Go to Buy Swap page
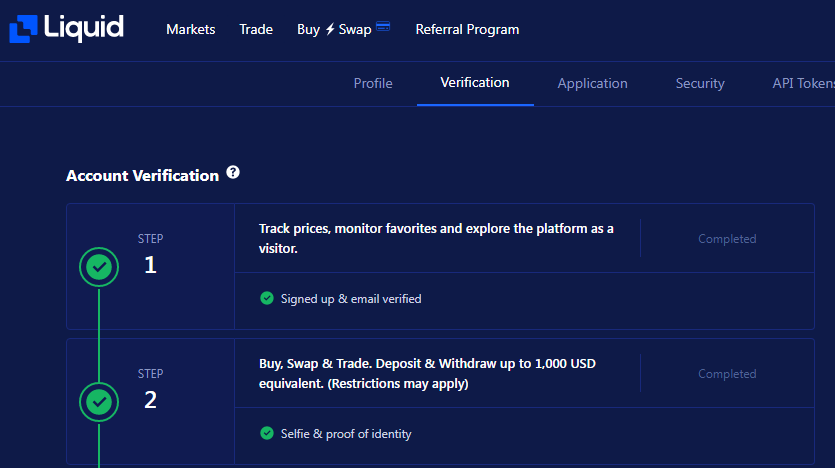Image resolution: width=835 pixels, height=468 pixels. coord(334,29)
